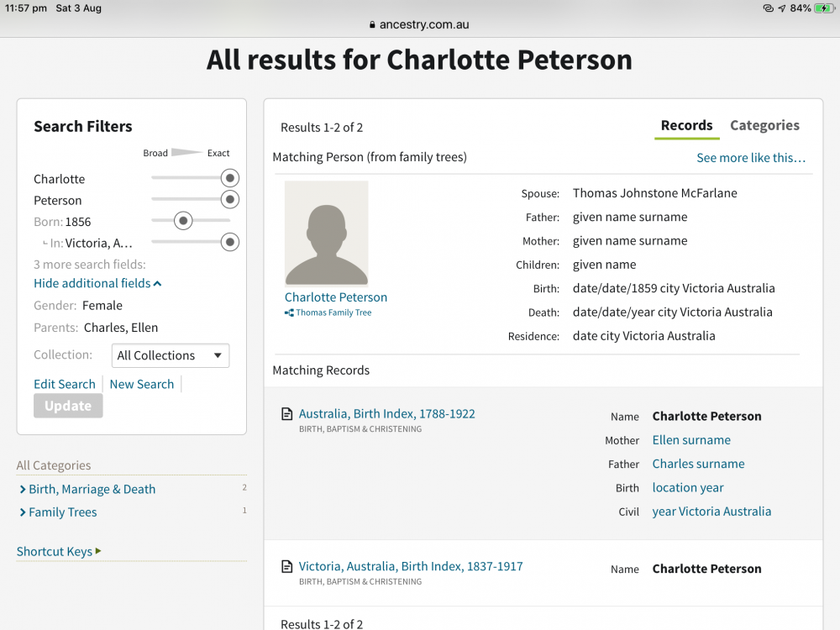Click the Charlotte Peterson profile silhouette image
Viewport: 840px width, 630px height.
[x=326, y=234]
